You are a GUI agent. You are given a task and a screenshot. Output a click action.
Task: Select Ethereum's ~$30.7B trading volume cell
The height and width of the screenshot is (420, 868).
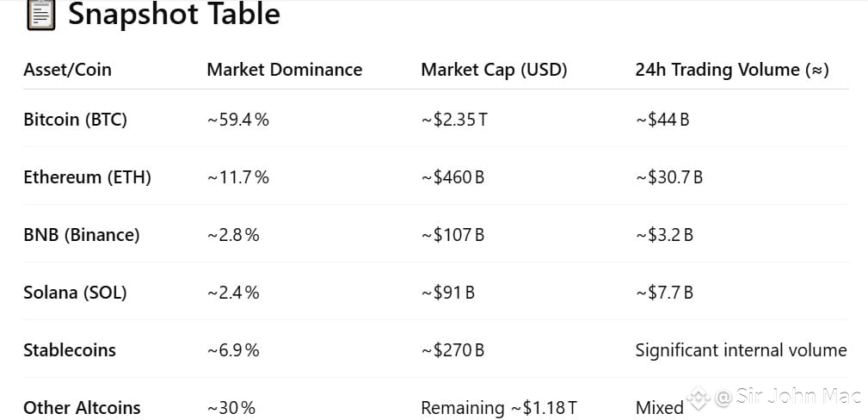pos(668,177)
